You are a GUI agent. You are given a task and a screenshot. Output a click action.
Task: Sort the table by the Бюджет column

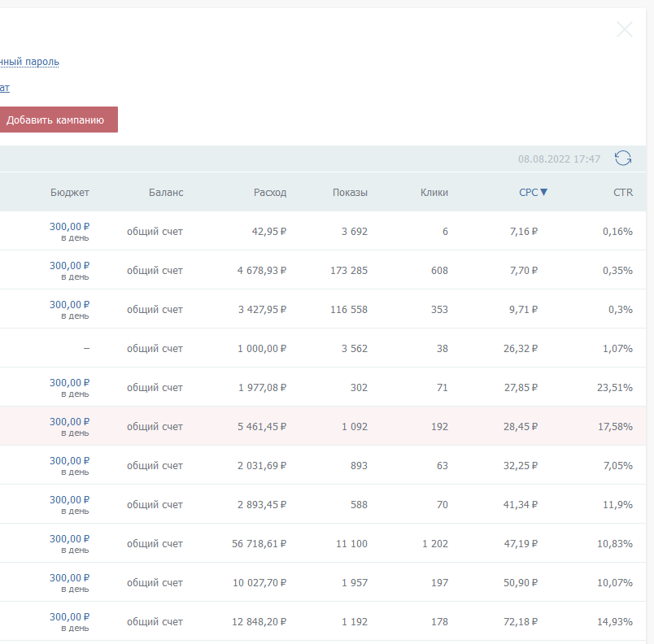69,193
